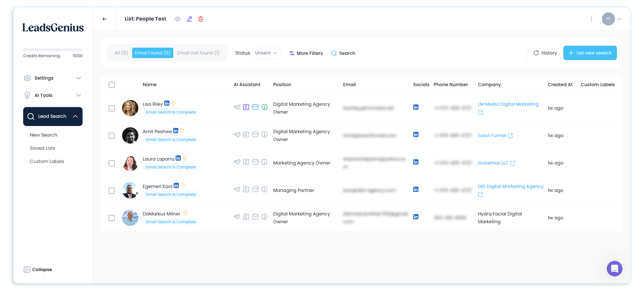The height and width of the screenshot is (299, 644).
Task: Click the info icon in DaMarkus Milner row
Action: pyautogui.click(x=265, y=217)
